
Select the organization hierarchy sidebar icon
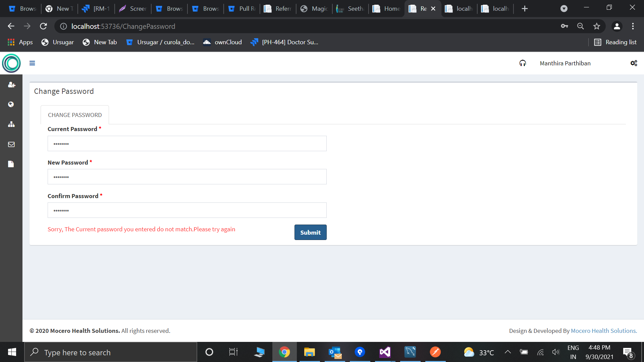(x=11, y=124)
